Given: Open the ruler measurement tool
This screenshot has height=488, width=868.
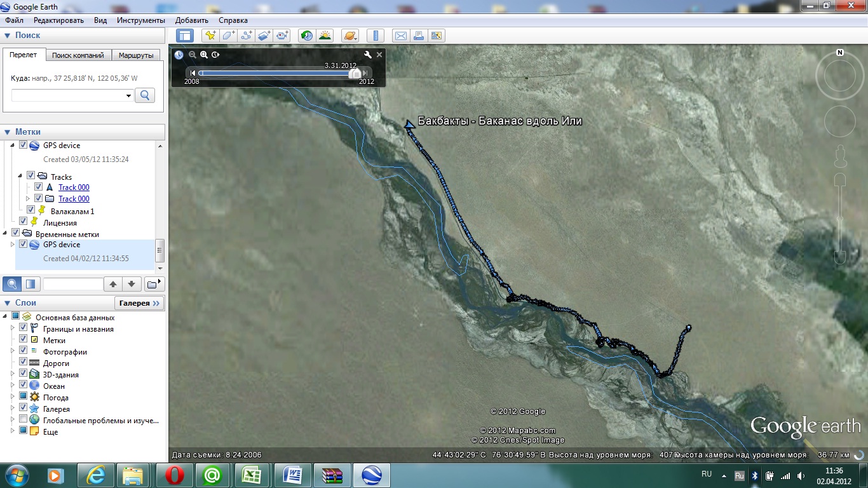Looking at the screenshot, I should [376, 36].
